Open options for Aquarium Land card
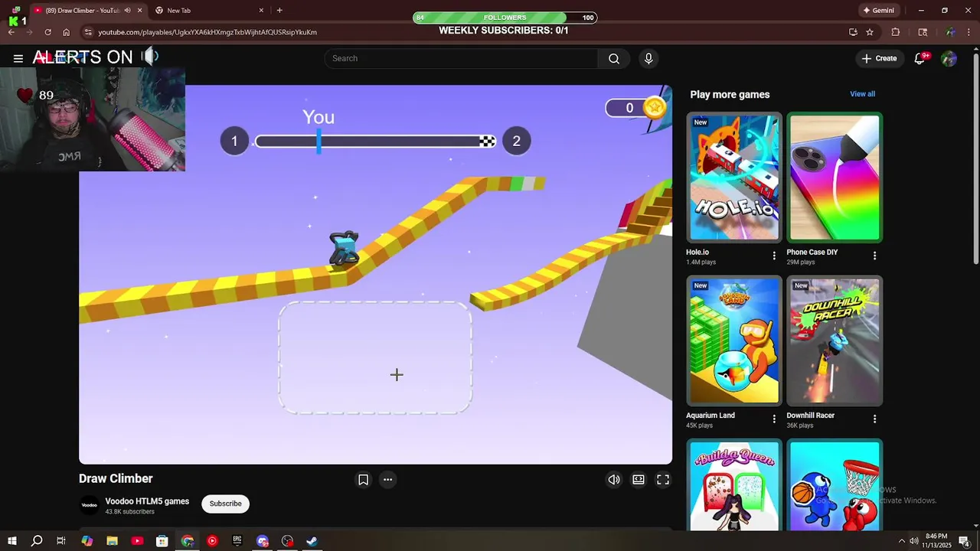Screen dimensions: 980x551 pyautogui.click(x=774, y=419)
